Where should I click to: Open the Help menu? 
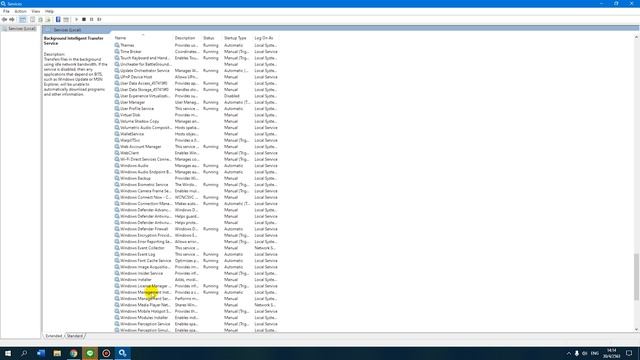49,11
